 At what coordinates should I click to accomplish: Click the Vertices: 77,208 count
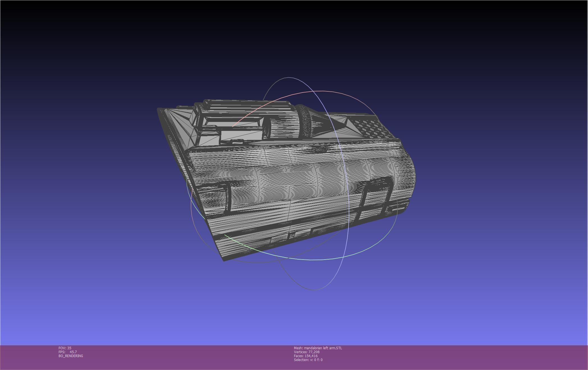click(x=307, y=352)
